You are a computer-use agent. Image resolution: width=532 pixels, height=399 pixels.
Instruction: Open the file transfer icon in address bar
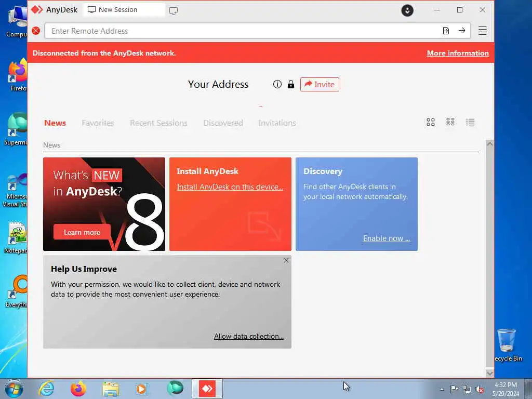click(x=446, y=31)
